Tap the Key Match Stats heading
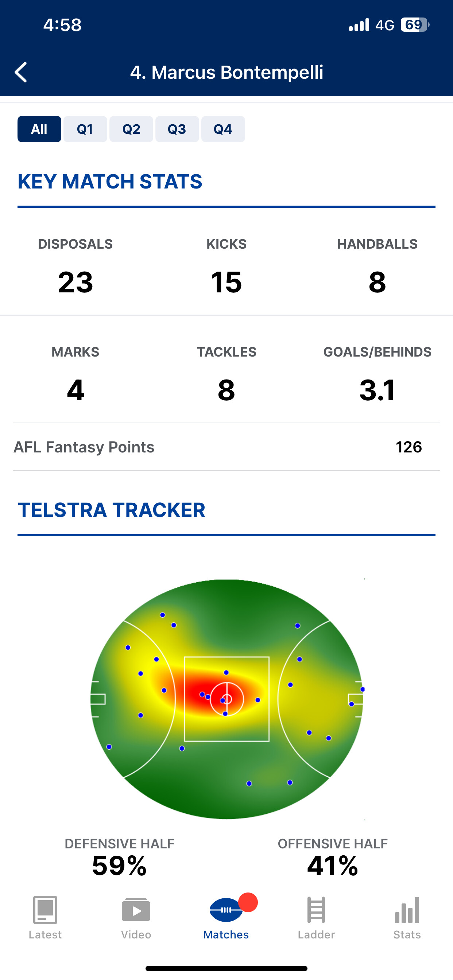 110,182
